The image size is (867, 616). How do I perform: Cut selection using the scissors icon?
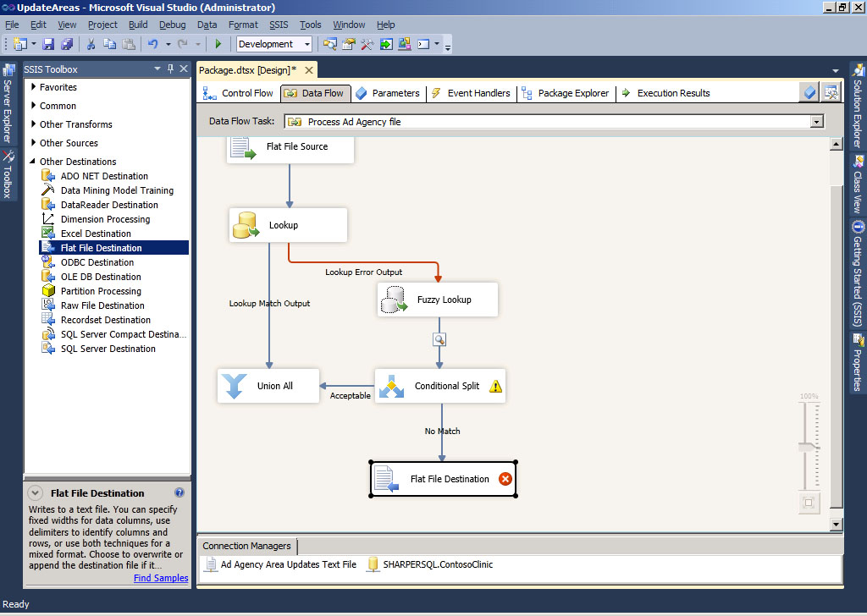click(91, 44)
